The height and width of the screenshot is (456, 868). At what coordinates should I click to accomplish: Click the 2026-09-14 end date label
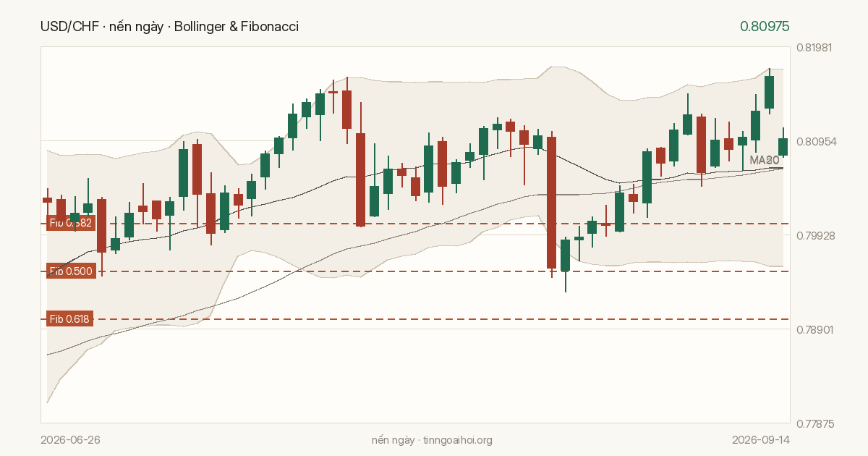click(760, 440)
